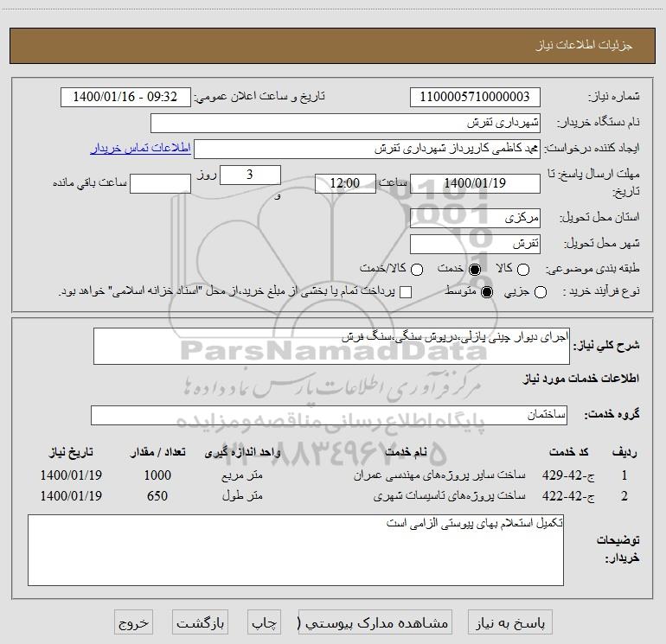Image resolution: width=666 pixels, height=644 pixels.
Task: Click the empty ساعت باقی مانده field
Action: [160, 183]
